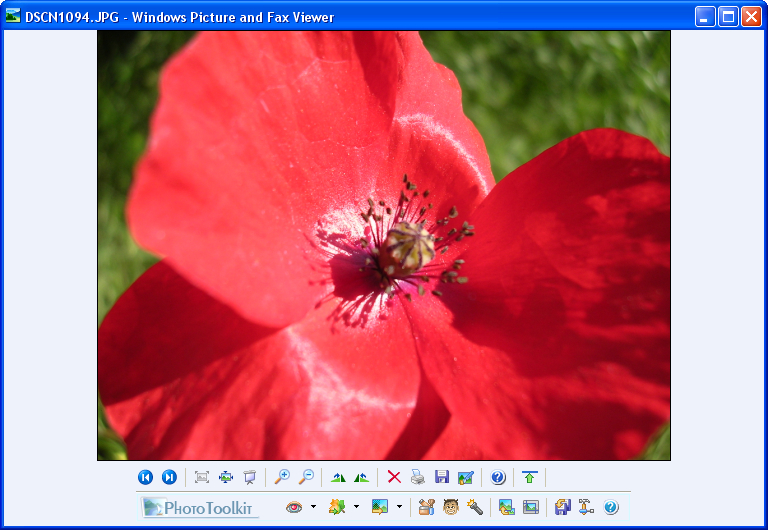The width and height of the screenshot is (768, 530).
Task: Show image at actual size
Action: [x=226, y=478]
